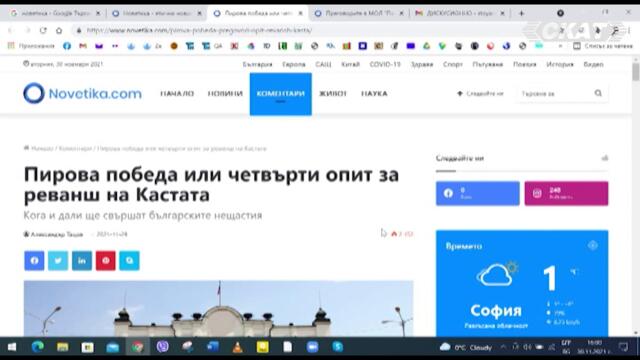The height and width of the screenshot is (360, 640).
Task: Open a new tab with the plus button
Action: pos(521,13)
